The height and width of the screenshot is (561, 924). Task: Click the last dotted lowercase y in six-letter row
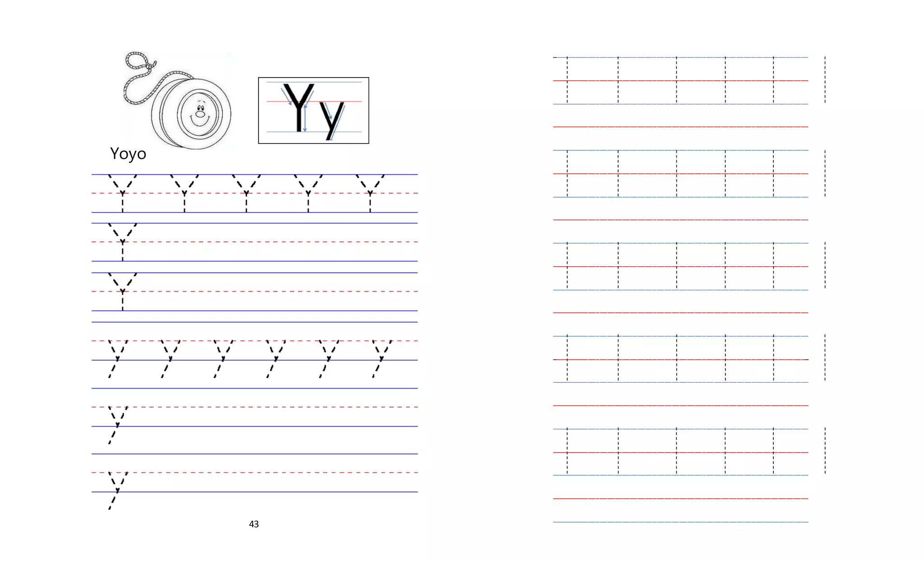click(381, 359)
